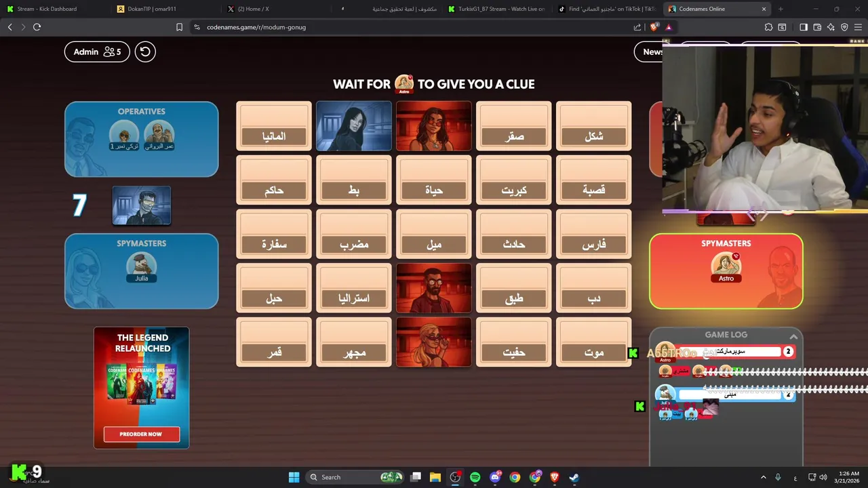Select the ميل card
868x488 pixels.
coord(434,235)
